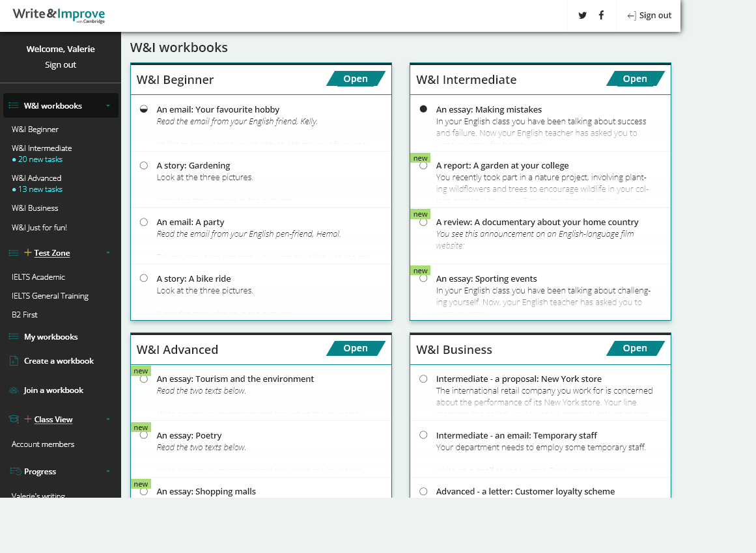The width and height of the screenshot is (756, 553).
Task: Select the 'An email: A party' radio circle
Action: tap(144, 222)
